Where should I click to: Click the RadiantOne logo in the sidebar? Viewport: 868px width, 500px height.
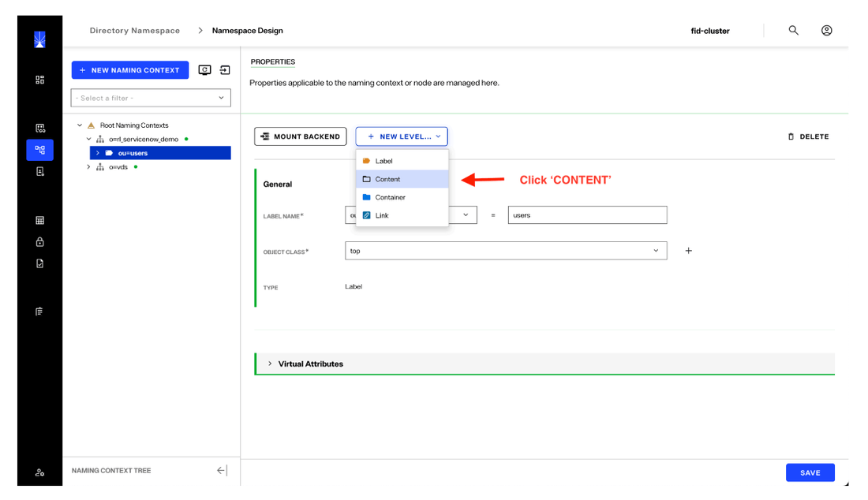pos(39,39)
